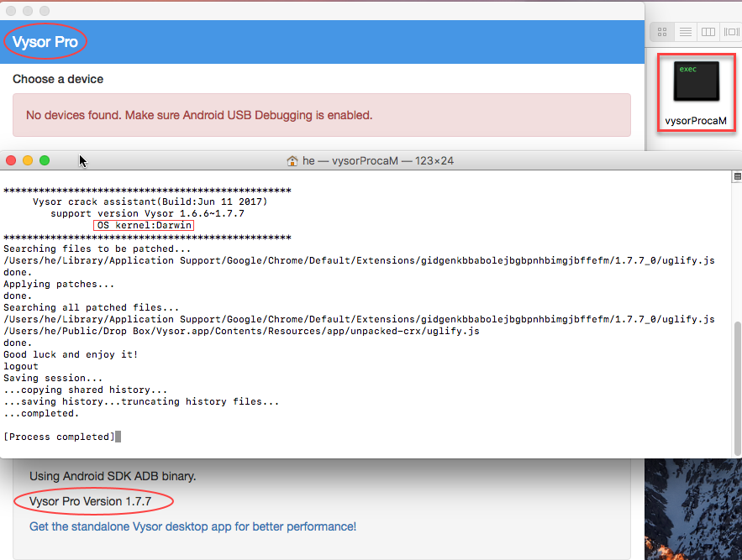This screenshot has width=742, height=560.
Task: Minimize the Terminal window with yellow button
Action: (x=28, y=160)
